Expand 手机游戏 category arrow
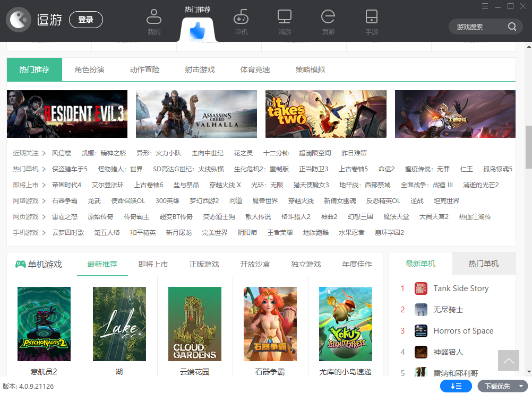 [44, 233]
